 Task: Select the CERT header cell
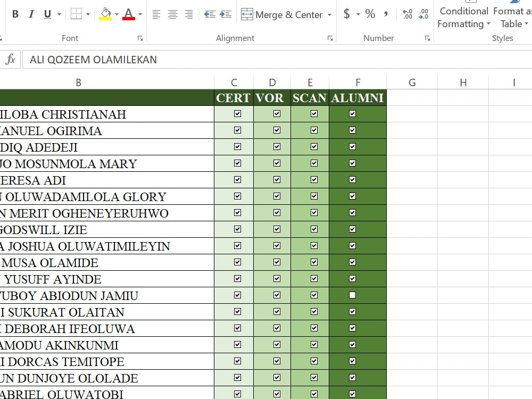pos(234,98)
